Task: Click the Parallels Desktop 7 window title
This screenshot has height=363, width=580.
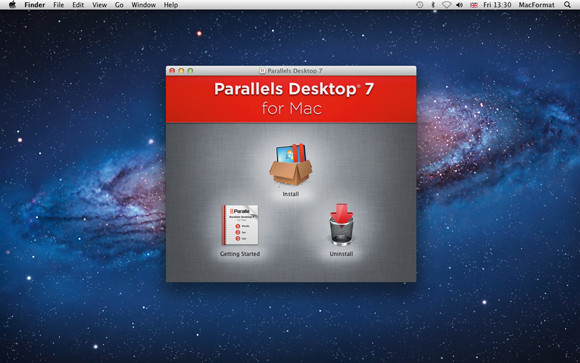Action: (x=295, y=70)
